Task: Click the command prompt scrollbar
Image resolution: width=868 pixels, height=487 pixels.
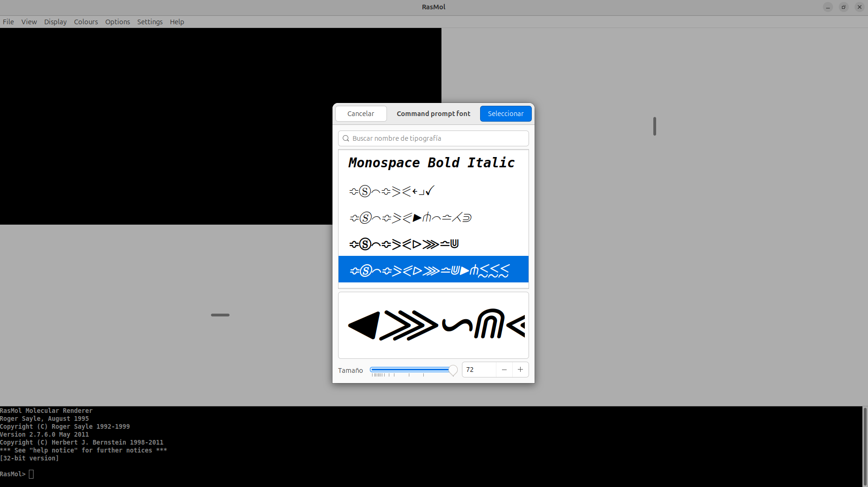Action: coord(865,446)
